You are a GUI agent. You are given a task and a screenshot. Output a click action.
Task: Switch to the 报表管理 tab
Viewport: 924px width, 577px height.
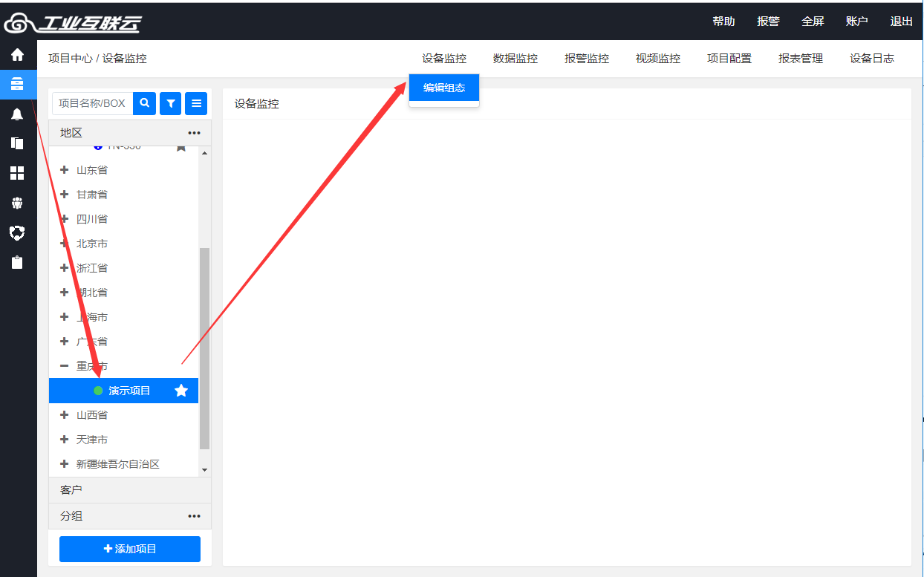coord(801,59)
